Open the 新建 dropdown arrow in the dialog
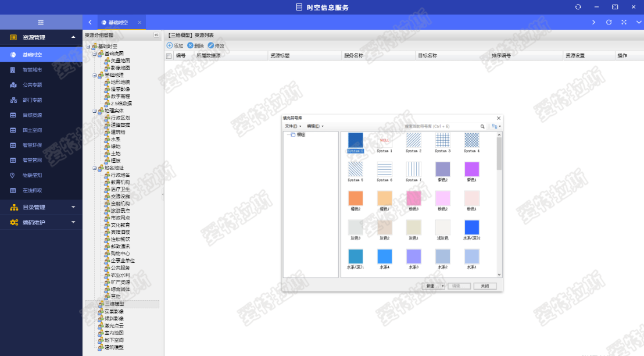This screenshot has height=356, width=644. (x=443, y=286)
